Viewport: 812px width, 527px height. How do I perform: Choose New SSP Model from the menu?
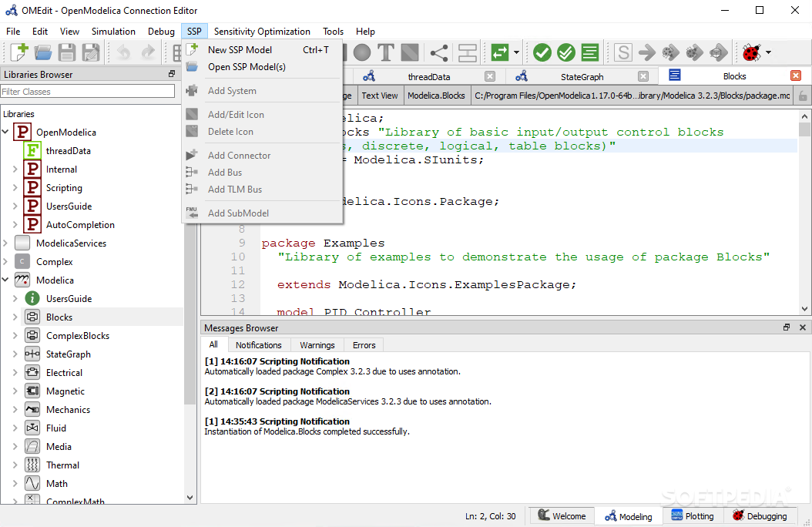[x=262, y=50]
